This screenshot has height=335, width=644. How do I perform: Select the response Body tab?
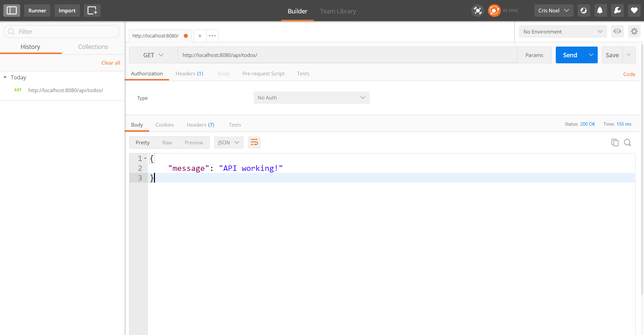tap(137, 125)
